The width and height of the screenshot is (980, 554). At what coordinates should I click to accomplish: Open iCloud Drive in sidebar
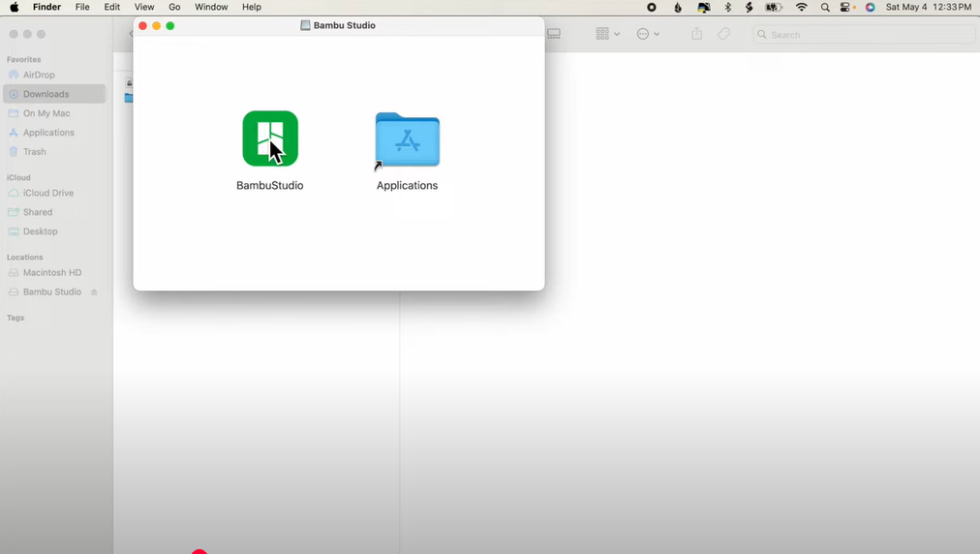pyautogui.click(x=54, y=193)
